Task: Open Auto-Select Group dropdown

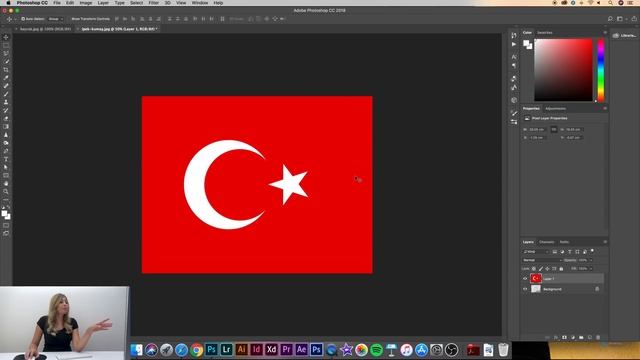Action: (x=56, y=19)
